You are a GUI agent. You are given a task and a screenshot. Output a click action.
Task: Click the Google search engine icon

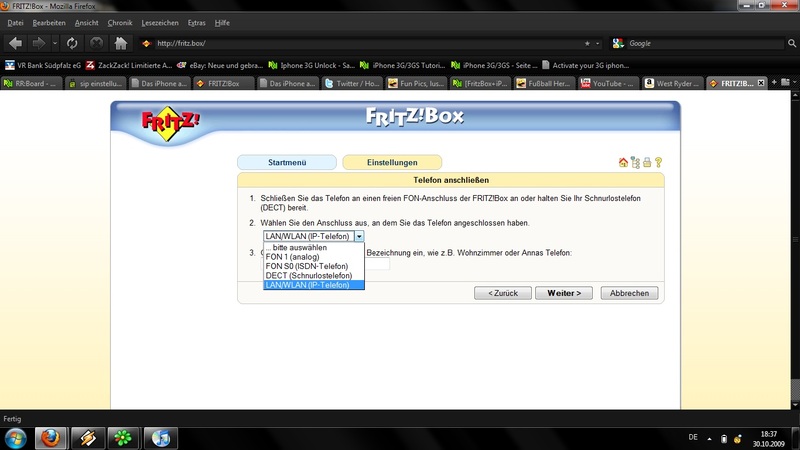(618, 43)
